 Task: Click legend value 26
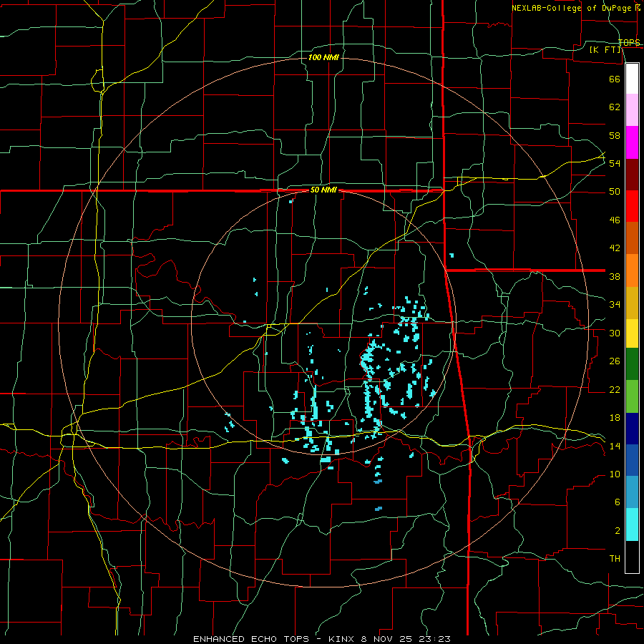(615, 361)
